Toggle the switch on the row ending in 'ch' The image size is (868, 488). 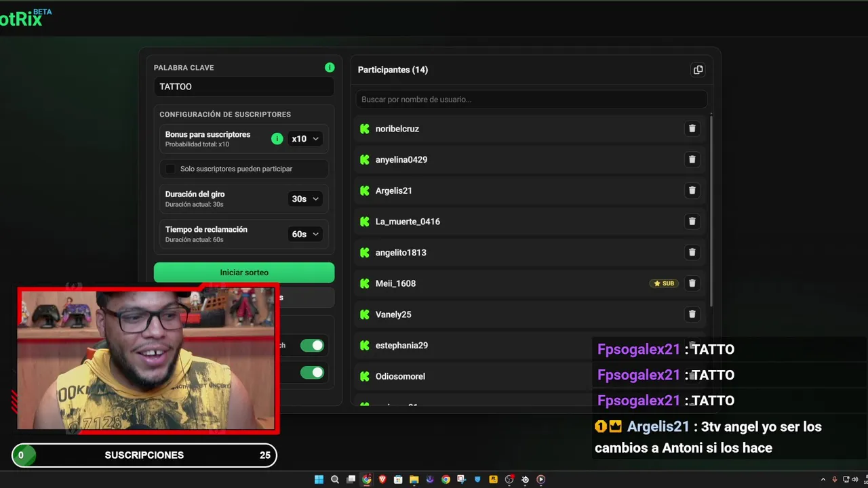312,346
